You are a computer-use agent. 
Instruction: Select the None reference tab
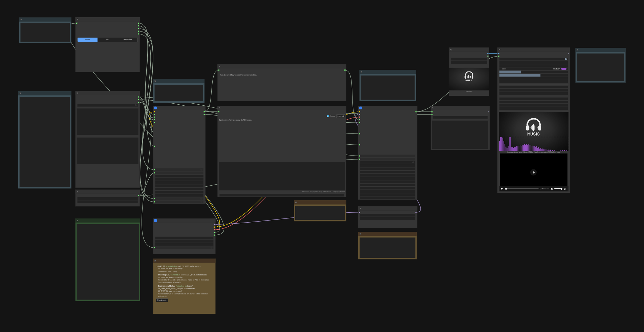[x=87, y=40]
